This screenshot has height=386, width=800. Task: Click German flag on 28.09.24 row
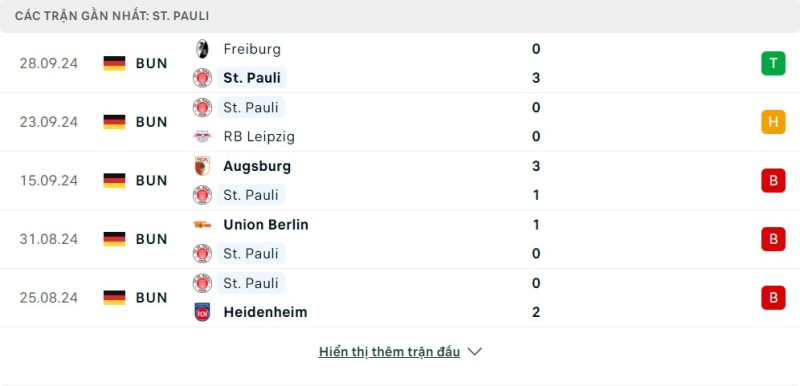tap(114, 63)
